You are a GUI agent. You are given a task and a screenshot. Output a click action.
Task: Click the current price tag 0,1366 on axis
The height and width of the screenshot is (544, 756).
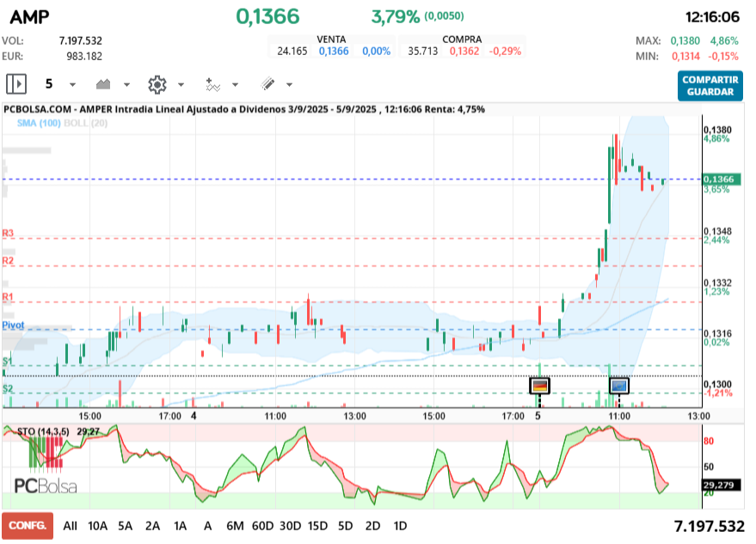722,180
